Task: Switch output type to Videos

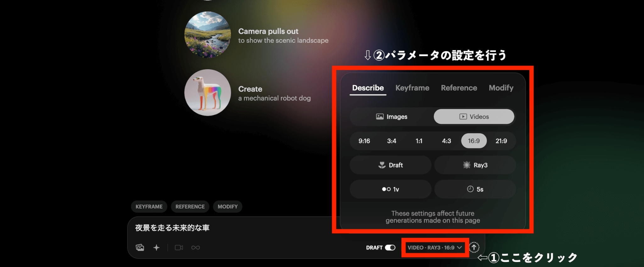Action: [474, 116]
